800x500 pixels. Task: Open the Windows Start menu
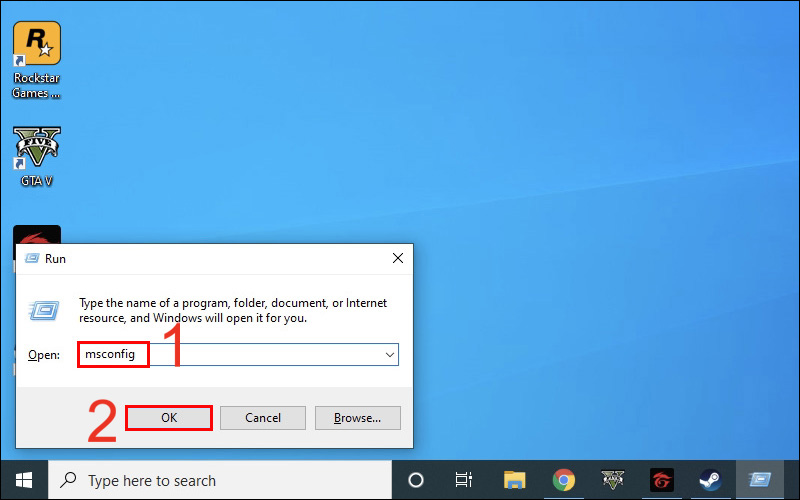(x=24, y=480)
